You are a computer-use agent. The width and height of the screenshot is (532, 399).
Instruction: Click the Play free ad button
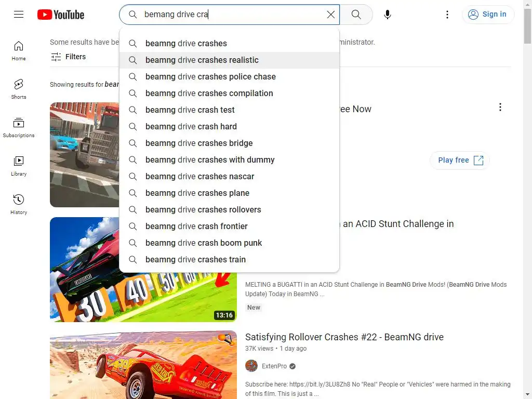click(460, 160)
